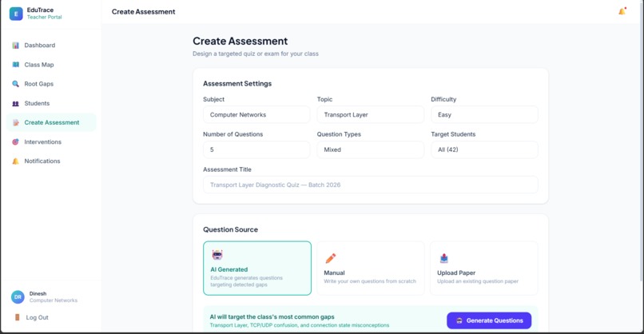This screenshot has width=644, height=334.
Task: Click the EduTrace logo icon
Action: pos(16,14)
